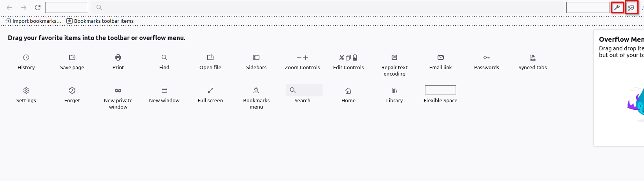Click the Import bookmarks… toolbar button

coord(33,21)
